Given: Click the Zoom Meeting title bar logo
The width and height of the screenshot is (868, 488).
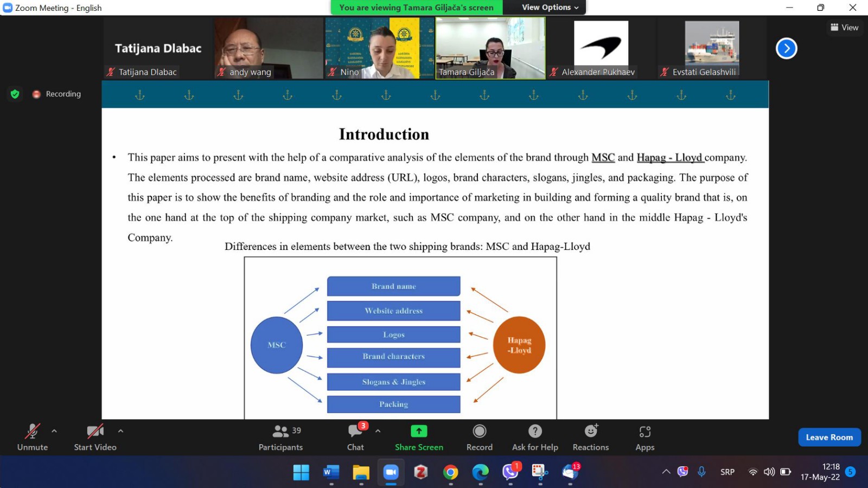Looking at the screenshot, I should point(8,8).
